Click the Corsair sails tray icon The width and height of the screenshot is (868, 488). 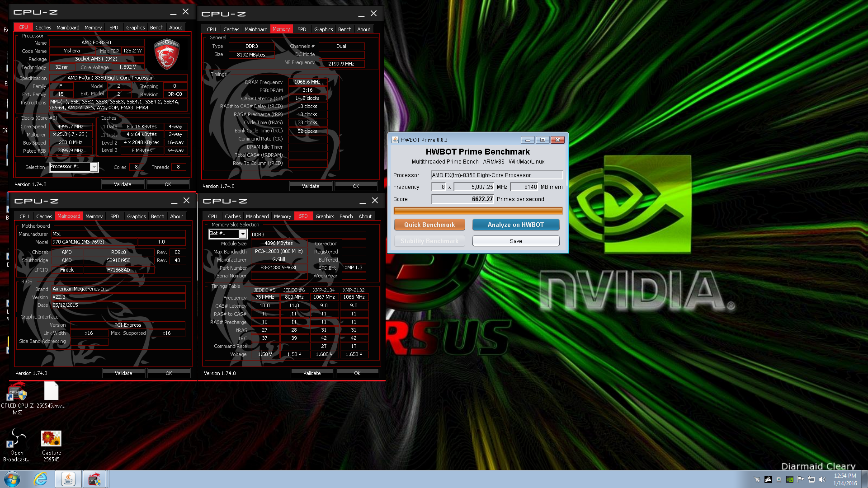tap(768, 479)
